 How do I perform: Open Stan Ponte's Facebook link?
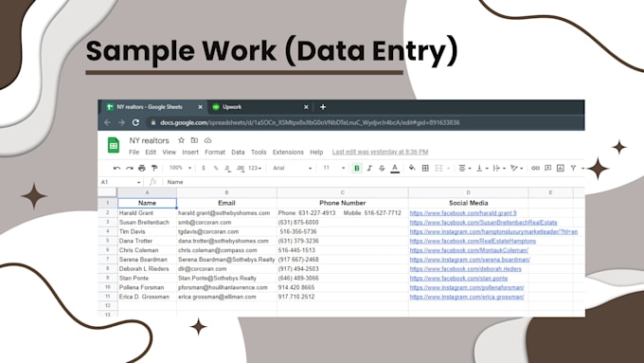[458, 279]
